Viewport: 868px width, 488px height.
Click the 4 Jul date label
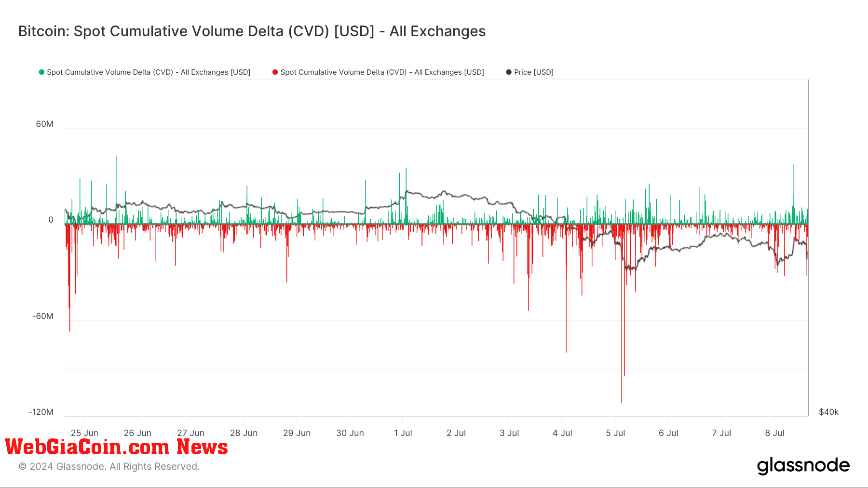click(x=562, y=433)
